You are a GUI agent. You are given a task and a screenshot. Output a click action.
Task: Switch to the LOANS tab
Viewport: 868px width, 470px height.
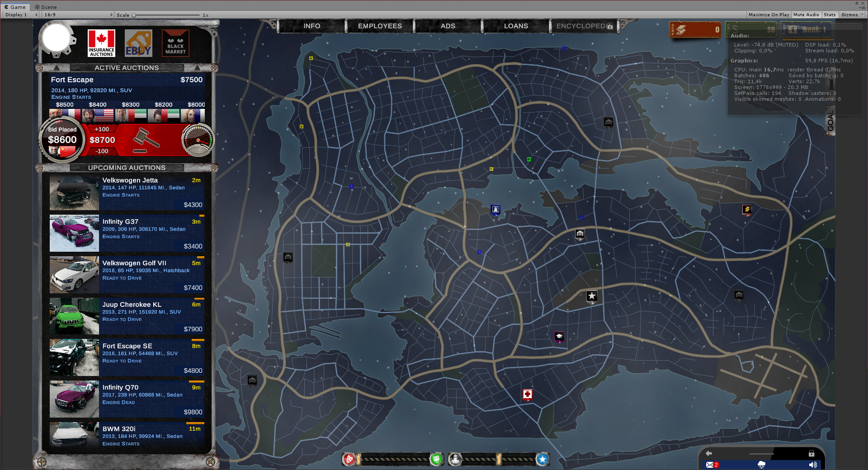[516, 26]
